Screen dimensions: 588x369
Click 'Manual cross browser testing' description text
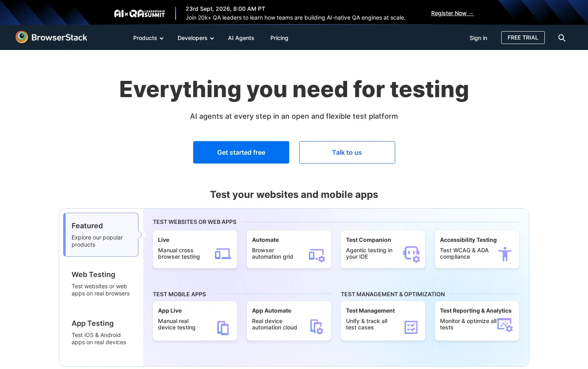[179, 253]
